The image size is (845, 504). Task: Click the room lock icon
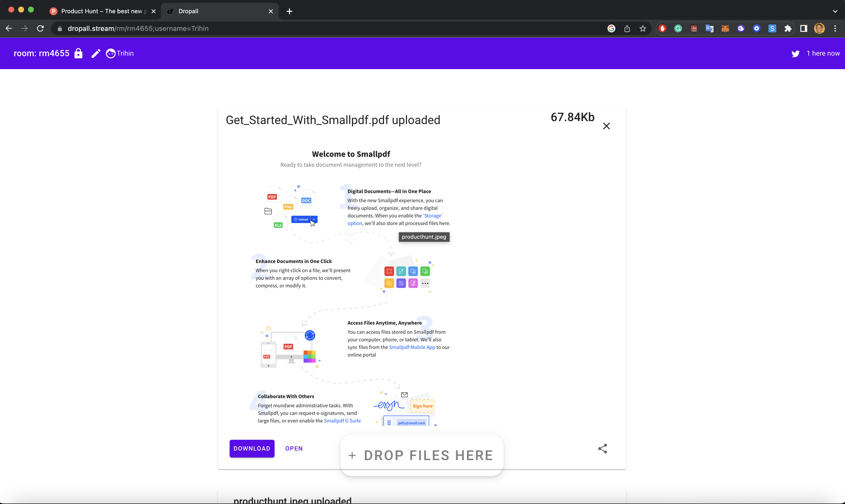(x=78, y=53)
